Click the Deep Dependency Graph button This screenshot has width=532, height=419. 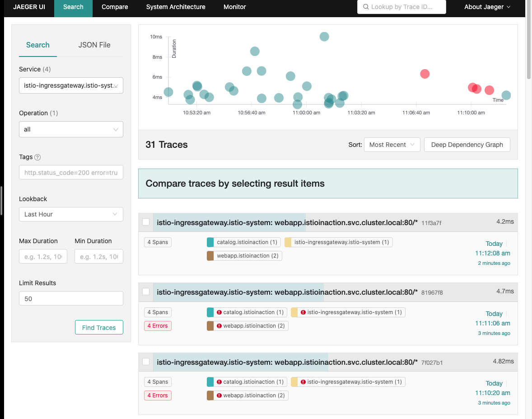click(467, 145)
